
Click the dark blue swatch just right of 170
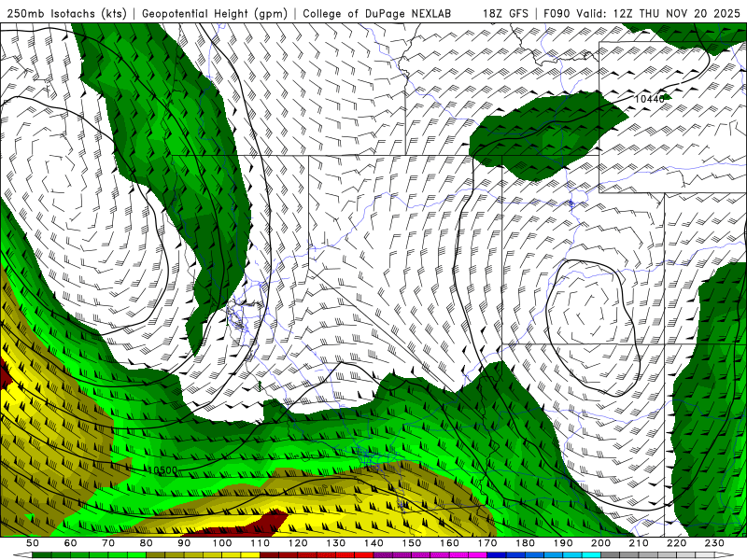point(497,555)
